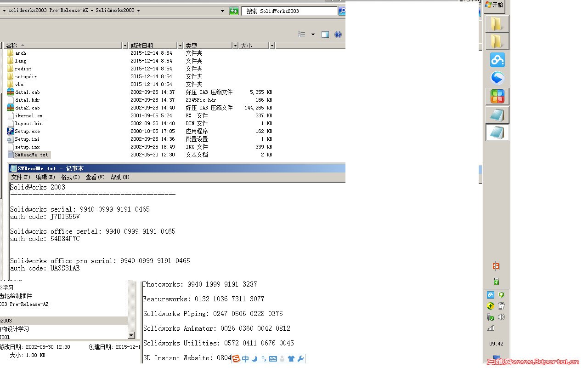The width and height of the screenshot is (588, 368).
Task: Open the 类型 column filter dropdown
Action: [x=235, y=46]
